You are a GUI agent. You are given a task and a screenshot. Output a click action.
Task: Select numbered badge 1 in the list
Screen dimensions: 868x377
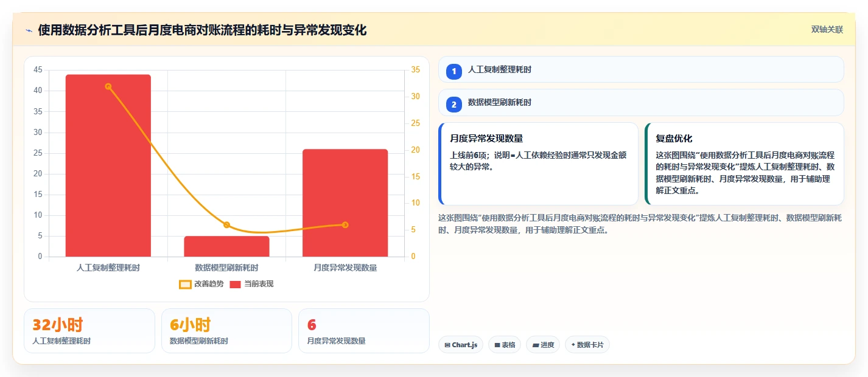[x=454, y=71]
